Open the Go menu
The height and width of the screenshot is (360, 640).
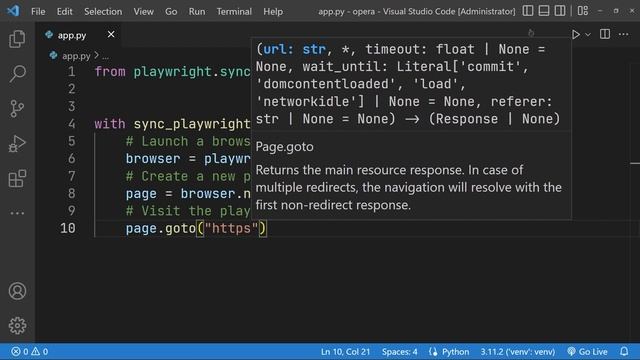(171, 11)
